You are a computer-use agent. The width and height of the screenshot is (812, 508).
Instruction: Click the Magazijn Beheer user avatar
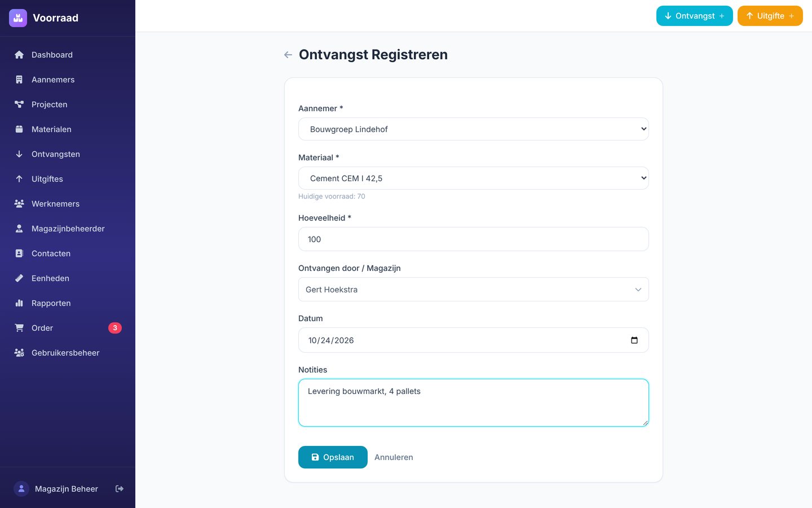point(21,489)
